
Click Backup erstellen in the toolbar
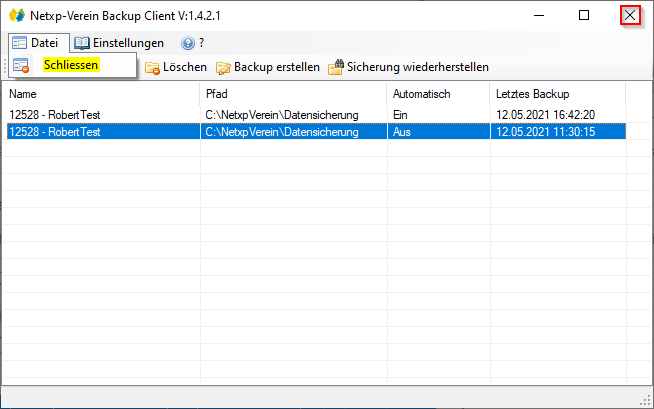click(x=268, y=67)
